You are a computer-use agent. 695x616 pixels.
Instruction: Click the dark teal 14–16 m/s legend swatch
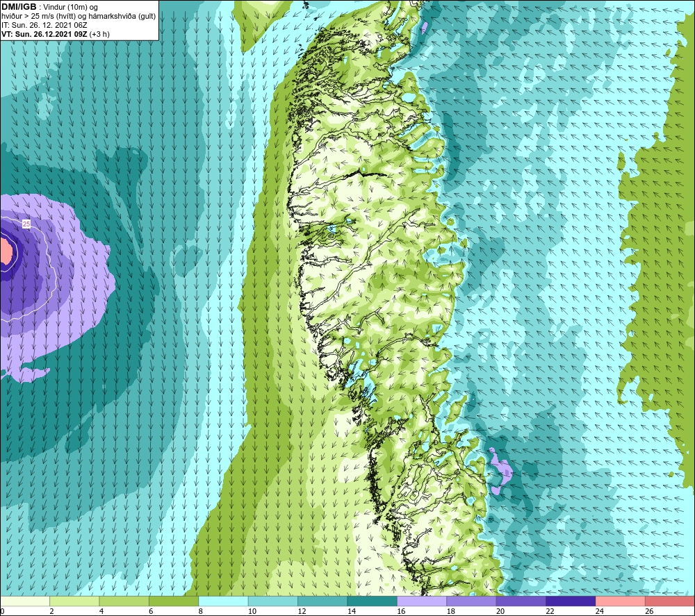pos(373,601)
